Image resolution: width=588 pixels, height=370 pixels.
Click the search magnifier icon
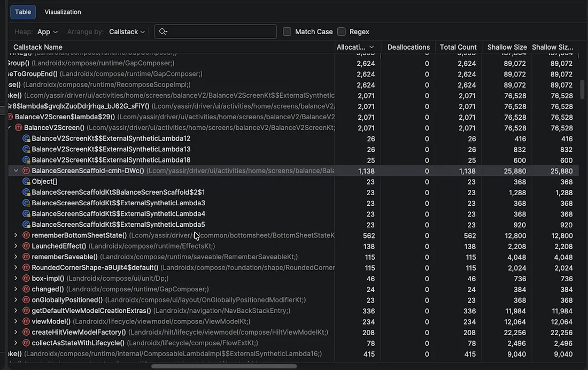pyautogui.click(x=163, y=32)
